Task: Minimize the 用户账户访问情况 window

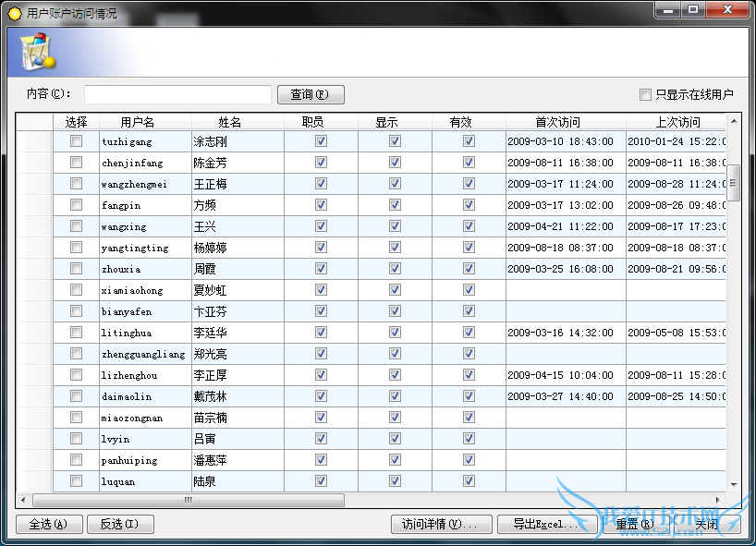Action: 668,9
